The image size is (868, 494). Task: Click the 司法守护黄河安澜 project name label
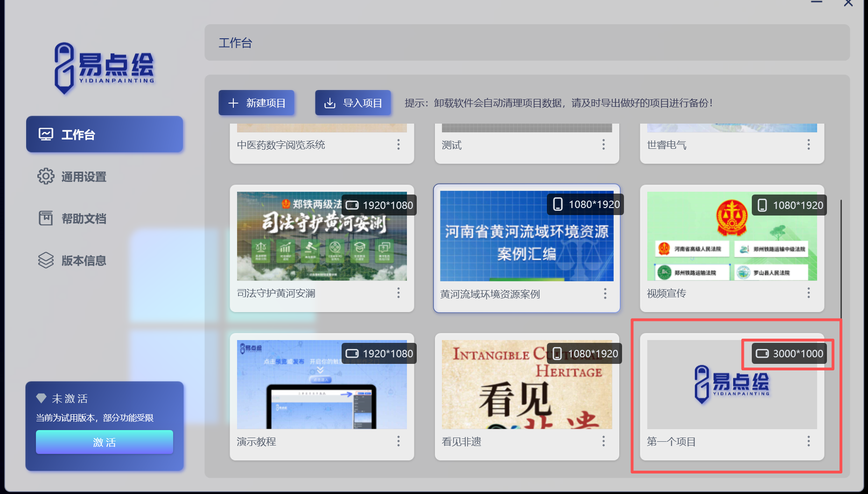pos(276,293)
